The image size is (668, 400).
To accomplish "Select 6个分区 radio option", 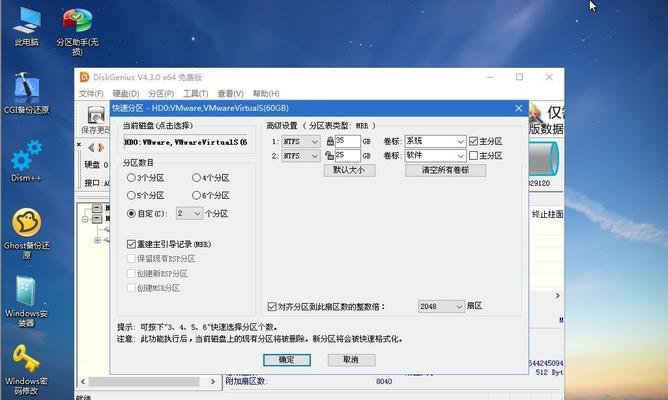I will click(x=196, y=196).
